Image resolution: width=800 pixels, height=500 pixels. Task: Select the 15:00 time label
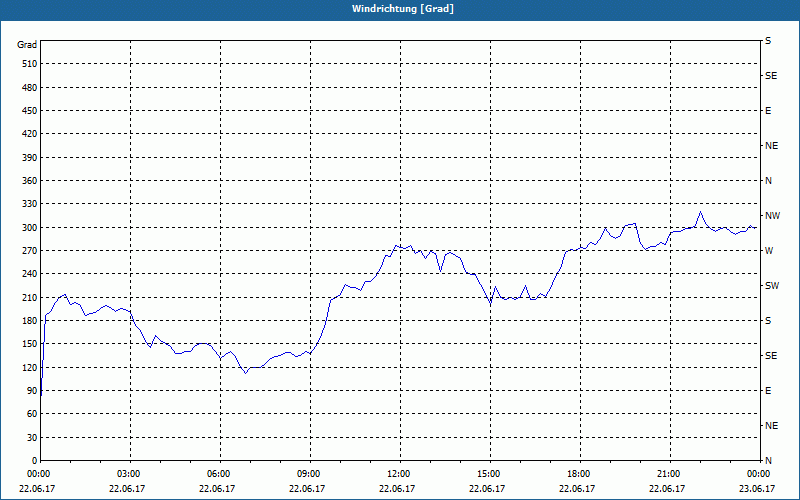(487, 473)
